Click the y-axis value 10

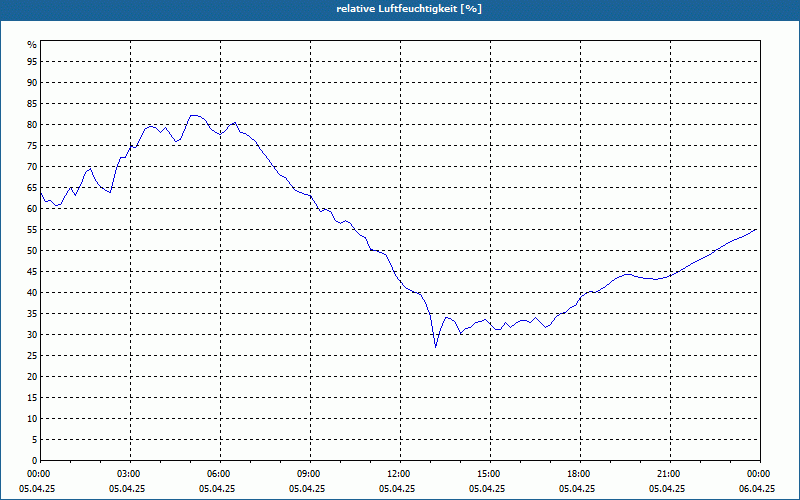(32, 418)
